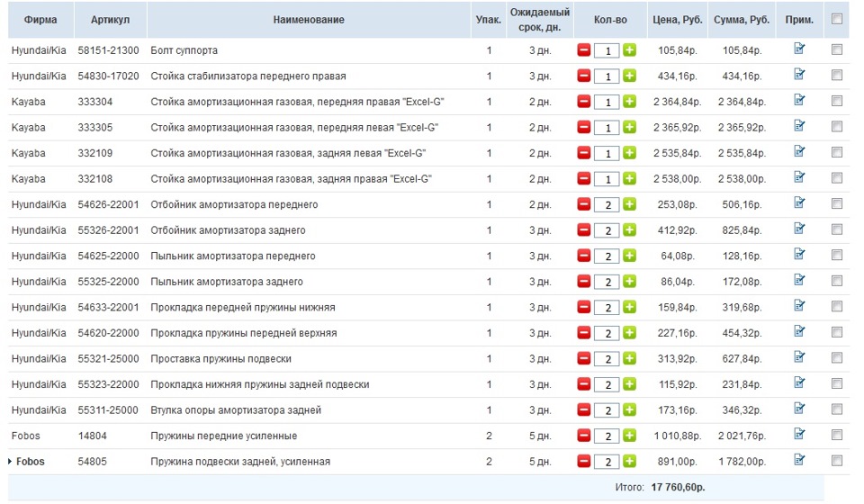The width and height of the screenshot is (864, 504).
Task: Increase quantity for article 54830-17020
Action: tap(629, 76)
